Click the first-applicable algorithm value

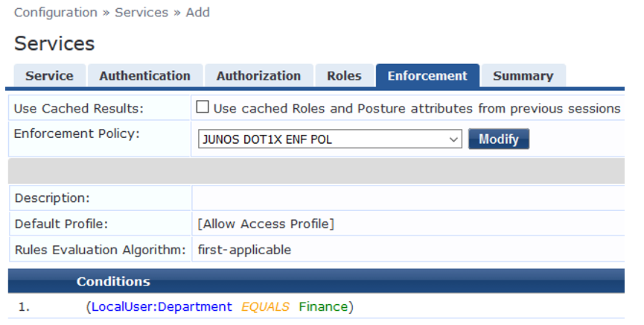coord(244,250)
